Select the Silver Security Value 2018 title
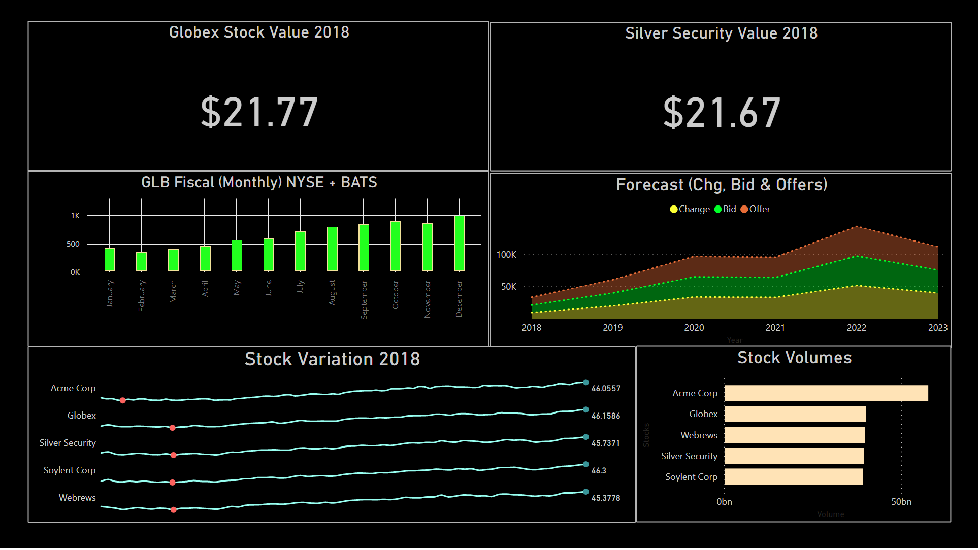Image resolution: width=980 pixels, height=550 pixels. tap(722, 33)
